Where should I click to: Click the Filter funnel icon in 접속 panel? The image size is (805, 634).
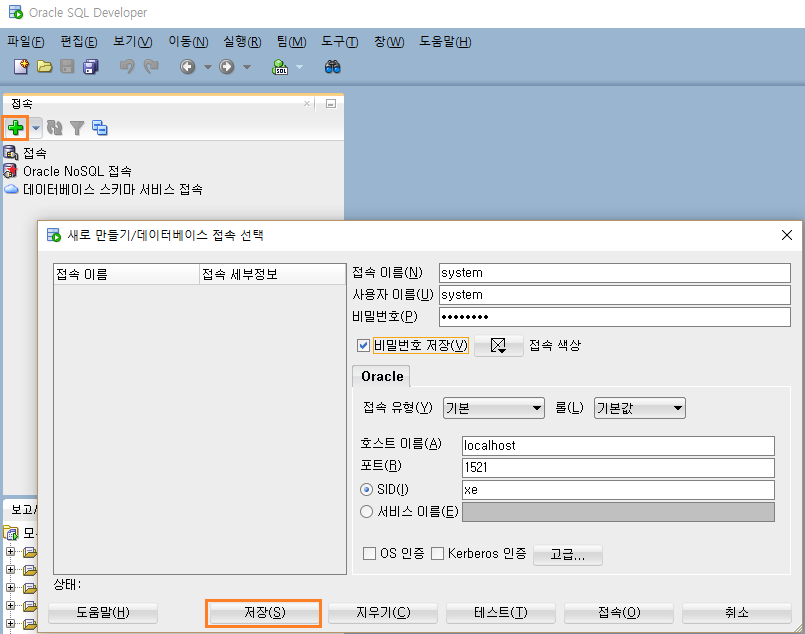tap(77, 128)
